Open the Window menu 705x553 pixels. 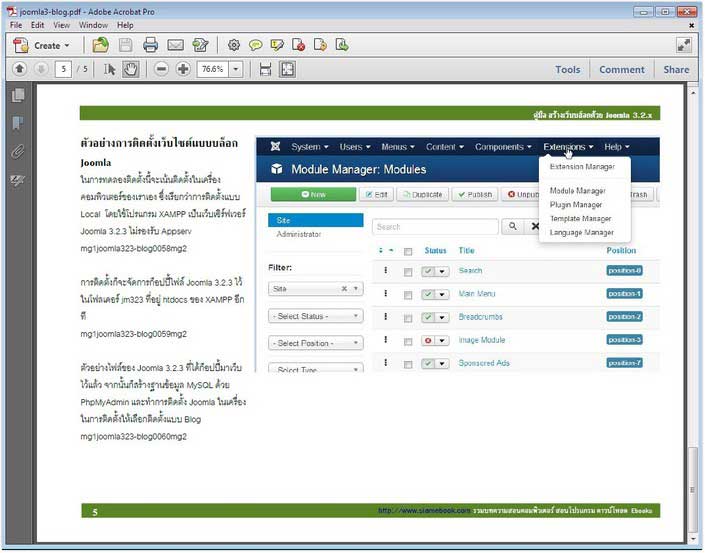(93, 25)
